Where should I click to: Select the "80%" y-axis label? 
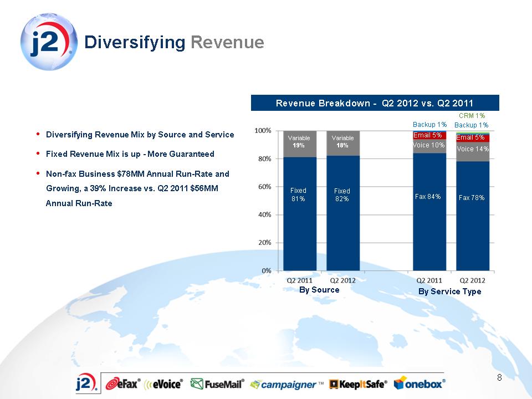pos(264,159)
